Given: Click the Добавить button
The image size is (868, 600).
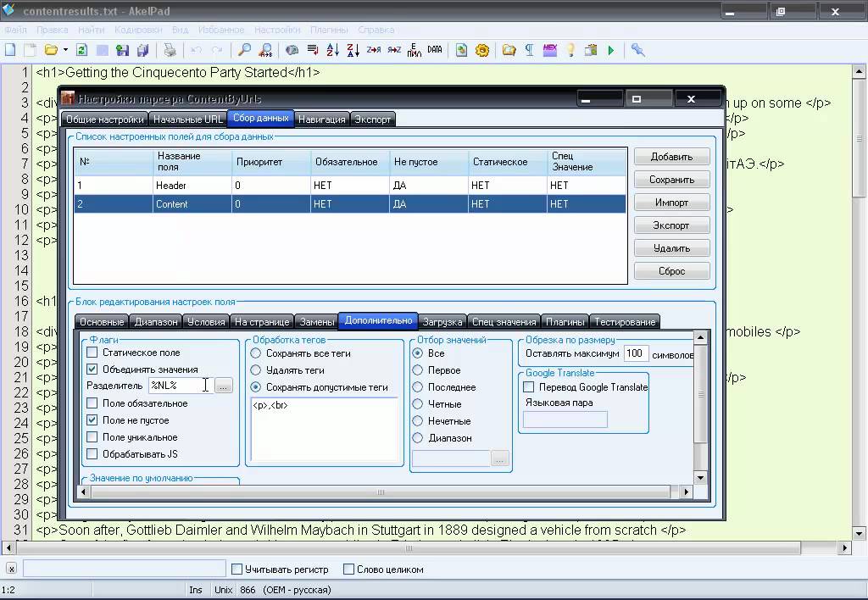Looking at the screenshot, I should coord(671,157).
